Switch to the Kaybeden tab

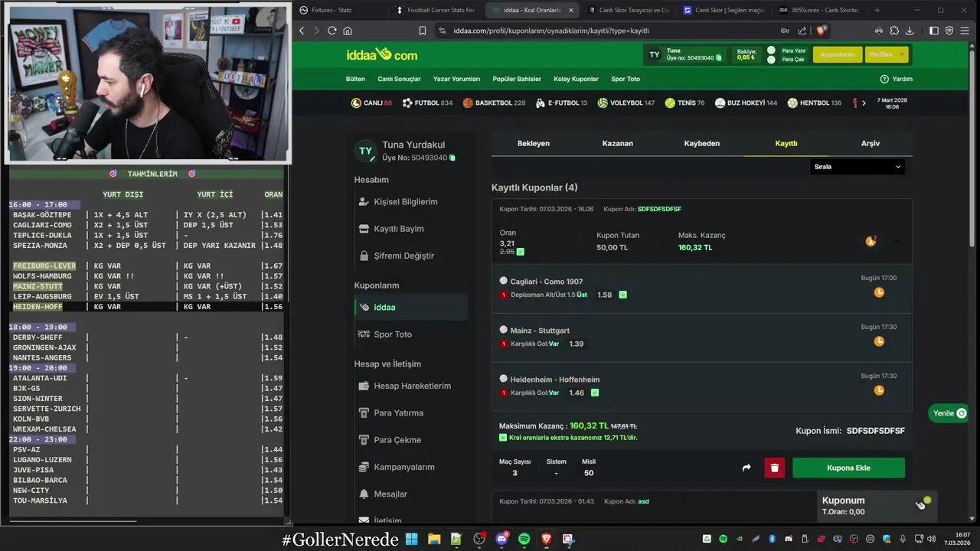coord(702,143)
